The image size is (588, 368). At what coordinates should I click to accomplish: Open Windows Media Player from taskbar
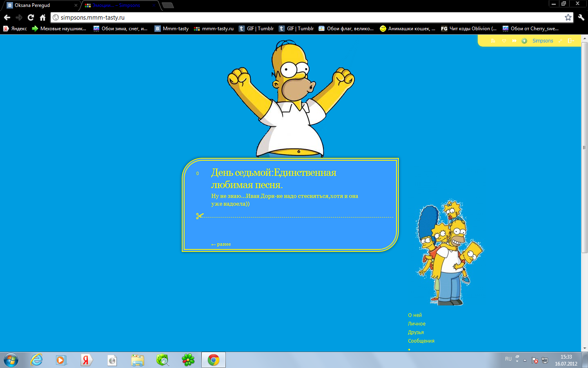click(61, 360)
